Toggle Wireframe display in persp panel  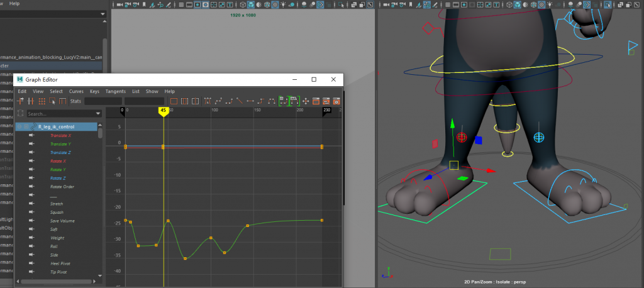[x=509, y=4]
